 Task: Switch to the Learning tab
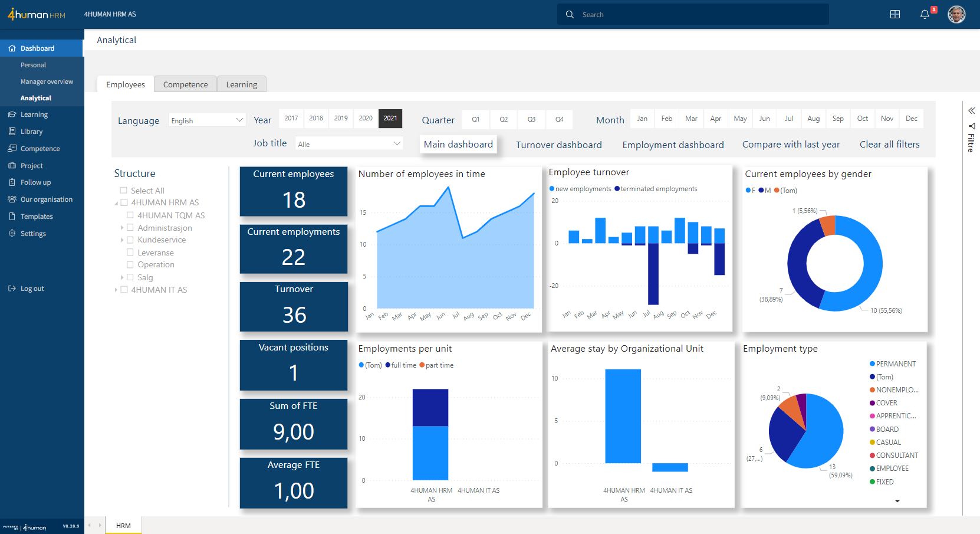coord(241,84)
